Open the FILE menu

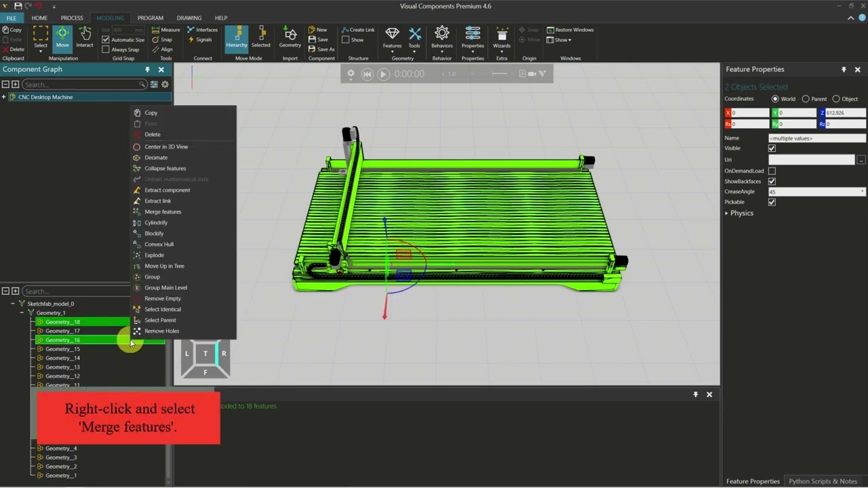12,18
